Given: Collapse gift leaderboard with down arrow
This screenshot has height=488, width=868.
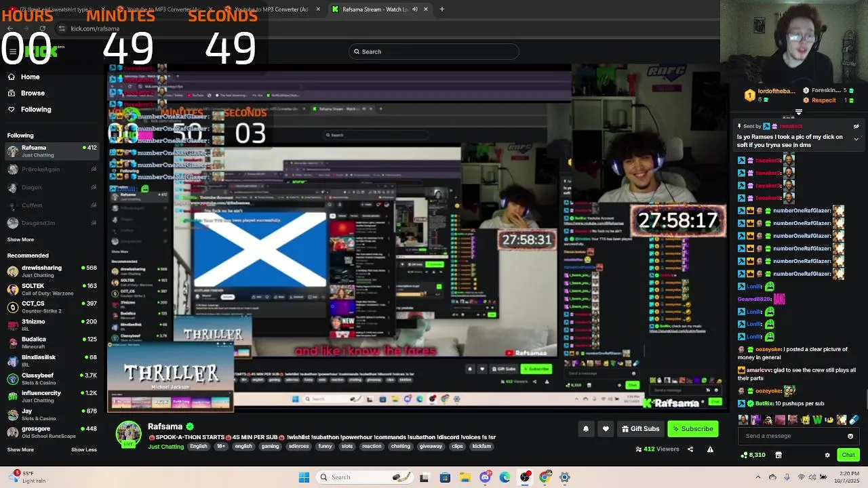Looking at the screenshot, I should 798,112.
